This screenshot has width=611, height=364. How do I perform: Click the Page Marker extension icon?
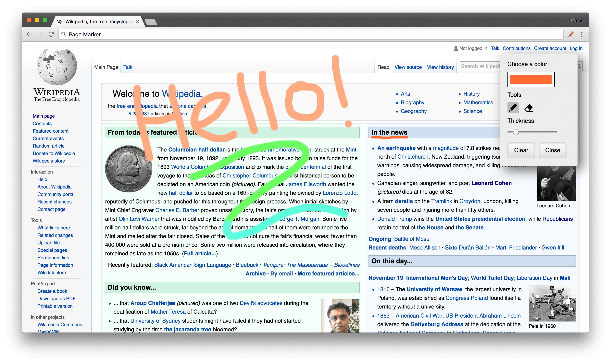571,34
